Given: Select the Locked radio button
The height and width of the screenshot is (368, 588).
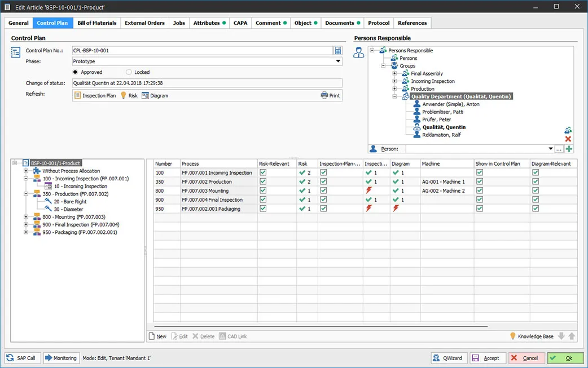Looking at the screenshot, I should coord(129,72).
